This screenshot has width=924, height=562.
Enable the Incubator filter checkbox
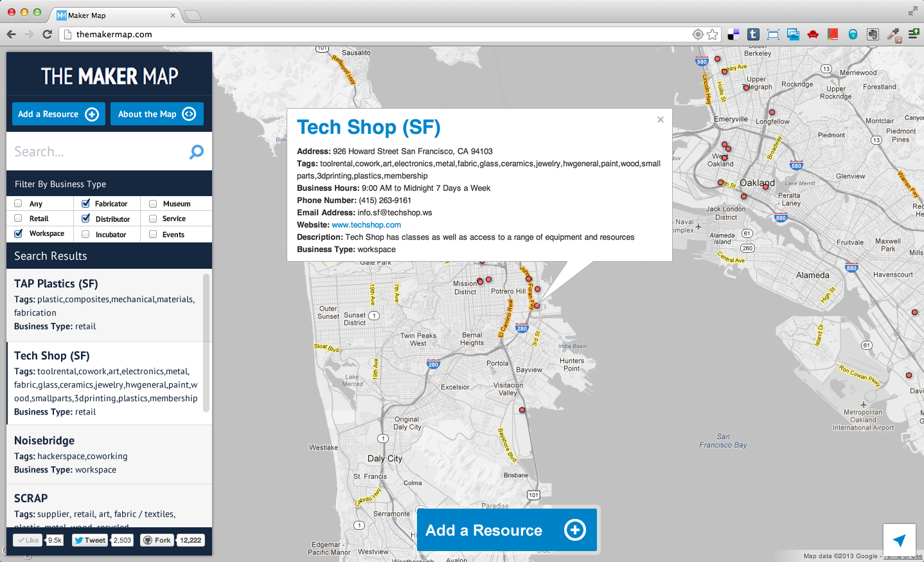pyautogui.click(x=85, y=234)
